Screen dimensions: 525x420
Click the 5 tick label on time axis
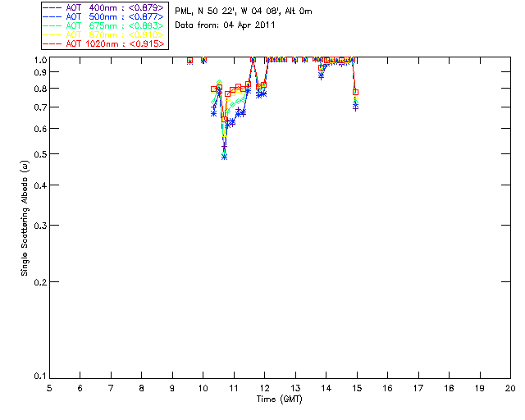49,388
